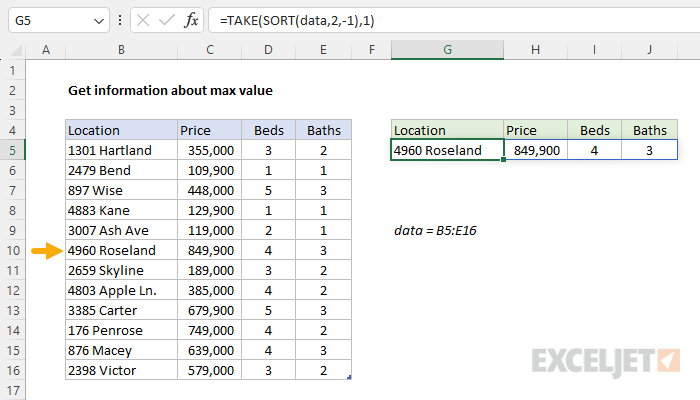Select row 10 header

[12, 250]
